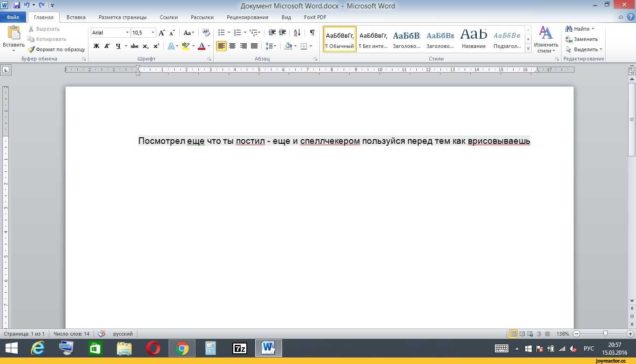The width and height of the screenshot is (636, 364).
Task: Open Opera browser from taskbar
Action: [x=153, y=348]
